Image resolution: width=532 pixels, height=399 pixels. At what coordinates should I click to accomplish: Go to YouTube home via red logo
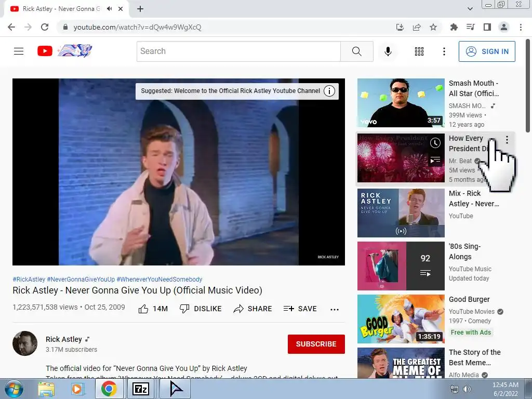[45, 51]
